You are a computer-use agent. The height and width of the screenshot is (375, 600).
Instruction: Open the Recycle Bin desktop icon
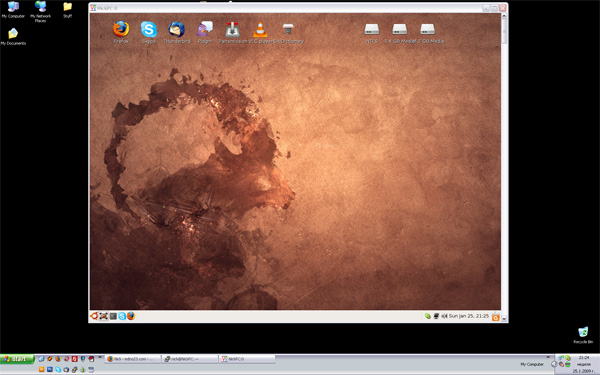[583, 335]
